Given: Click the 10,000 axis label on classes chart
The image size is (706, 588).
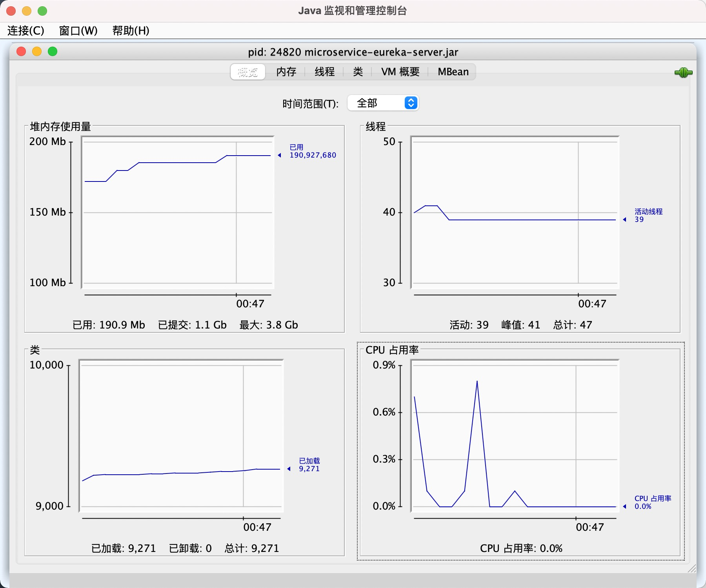Looking at the screenshot, I should point(47,365).
